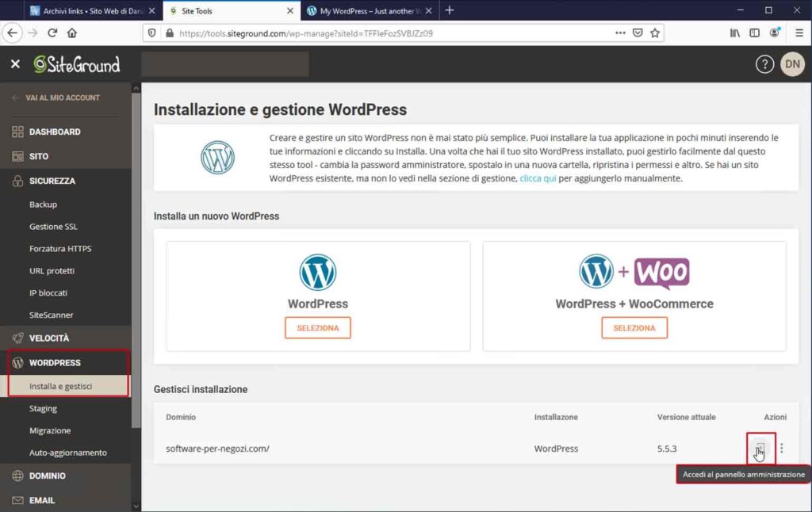
Task: Open Backup in sidebar
Action: 43,204
